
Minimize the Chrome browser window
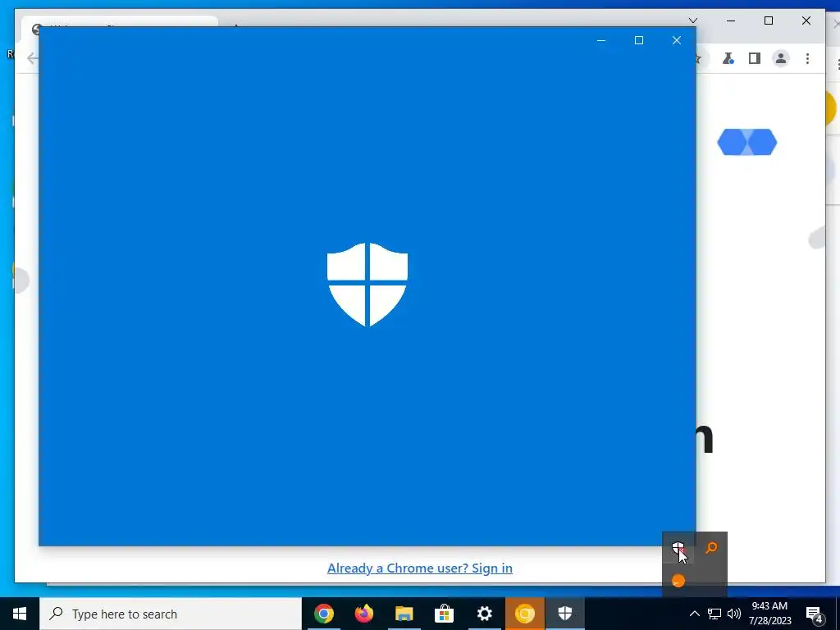point(731,21)
